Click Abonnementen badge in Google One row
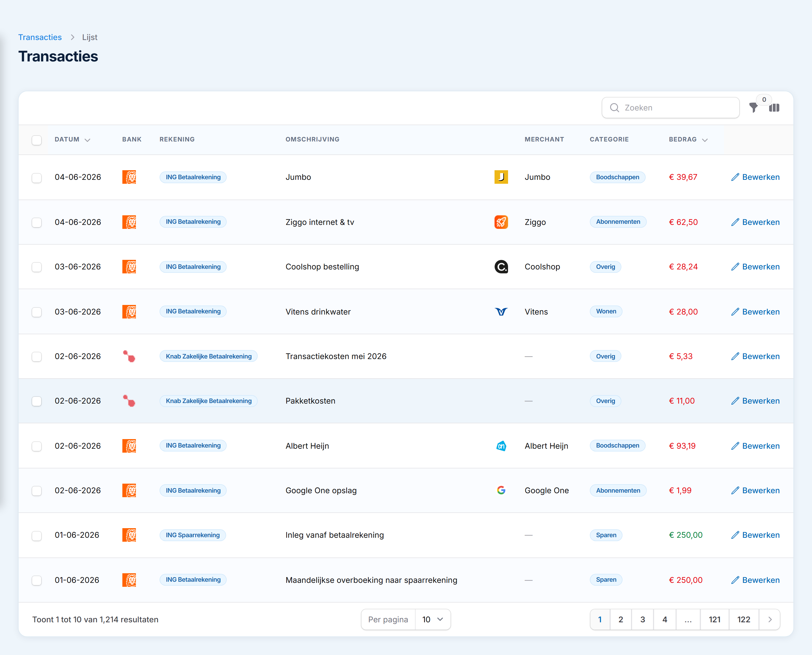 (618, 490)
